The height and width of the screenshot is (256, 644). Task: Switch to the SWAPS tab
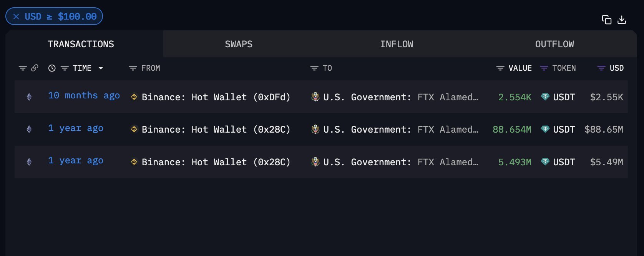239,44
